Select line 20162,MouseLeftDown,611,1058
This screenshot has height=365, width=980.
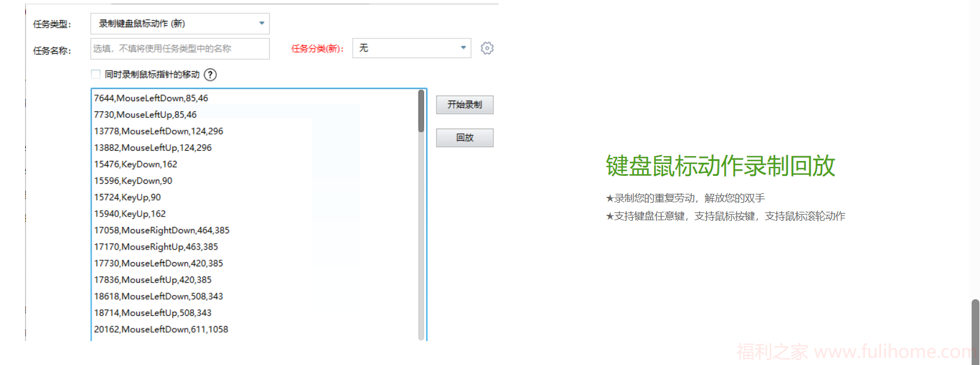click(161, 330)
